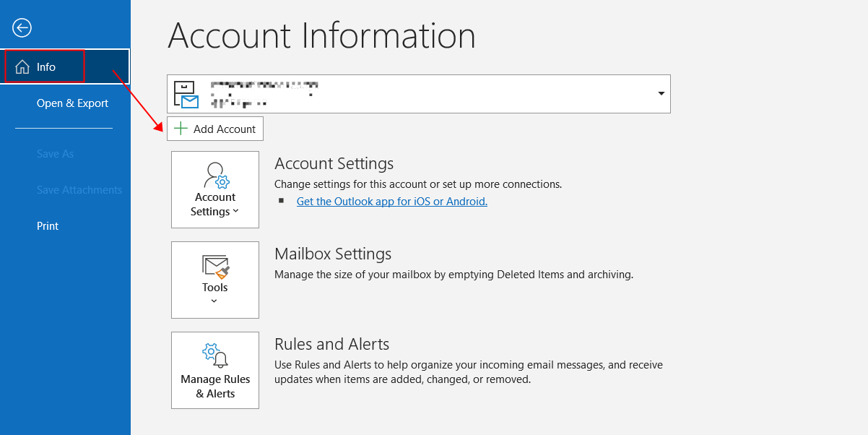868x435 pixels.
Task: Open the Open & Export menu item
Action: coord(72,103)
